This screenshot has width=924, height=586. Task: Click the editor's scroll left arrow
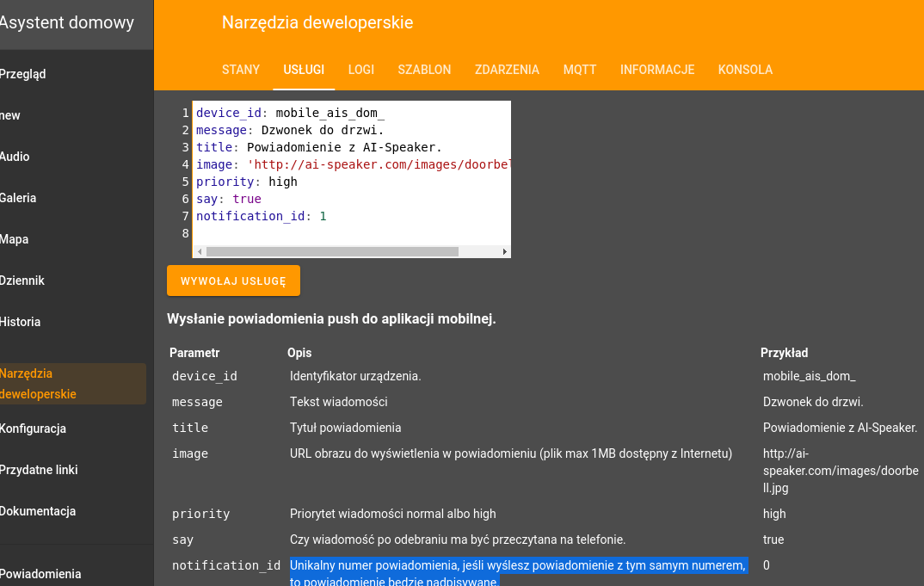[x=200, y=252]
